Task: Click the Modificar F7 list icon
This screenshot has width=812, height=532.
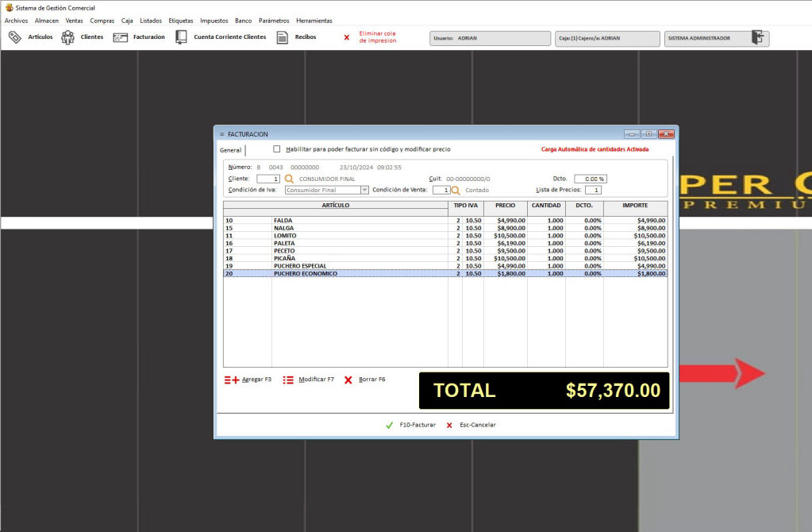Action: click(x=288, y=380)
